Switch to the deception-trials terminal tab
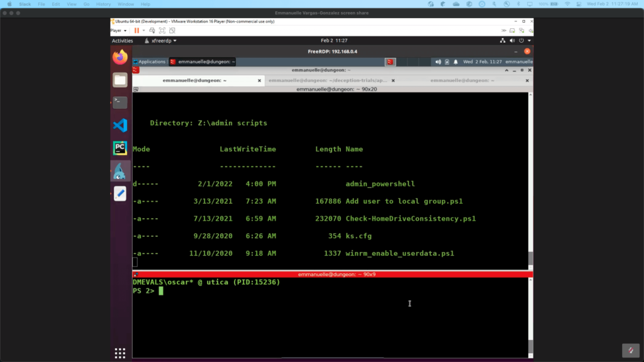This screenshot has width=644, height=362. click(326, 80)
